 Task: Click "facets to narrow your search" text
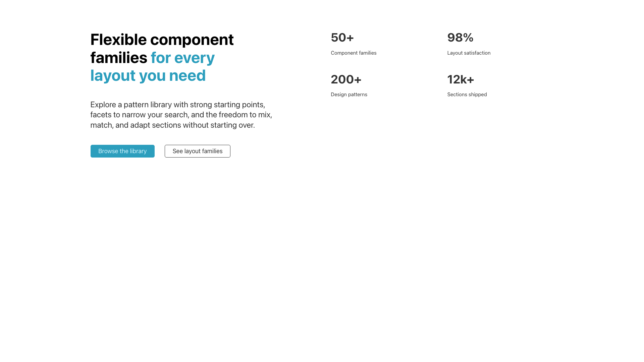click(139, 115)
